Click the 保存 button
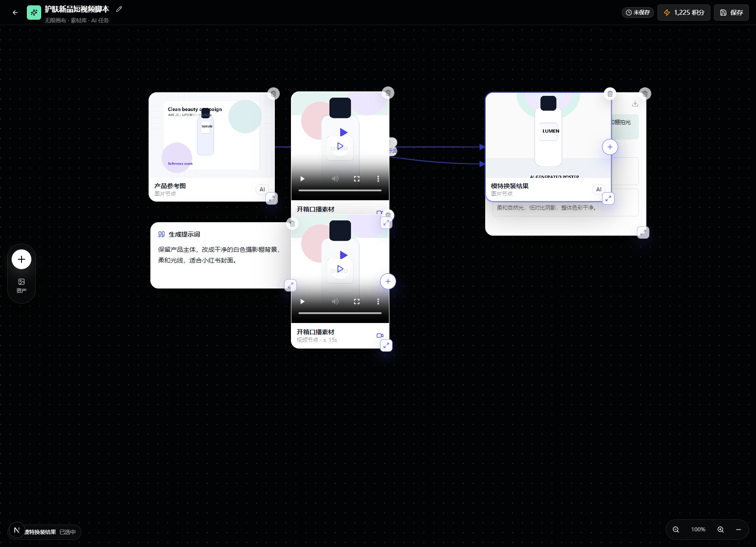756x547 pixels. [x=731, y=13]
